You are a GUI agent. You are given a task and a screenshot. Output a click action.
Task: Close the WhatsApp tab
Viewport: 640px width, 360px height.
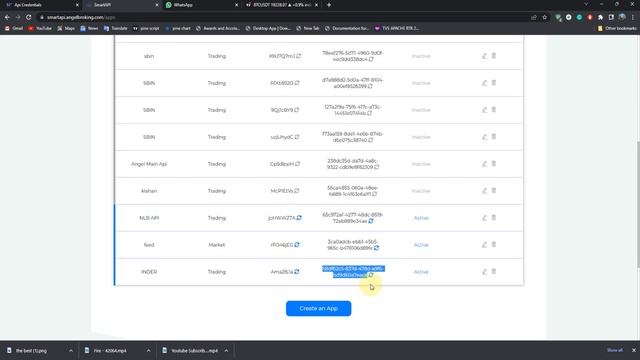pyautogui.click(x=236, y=5)
